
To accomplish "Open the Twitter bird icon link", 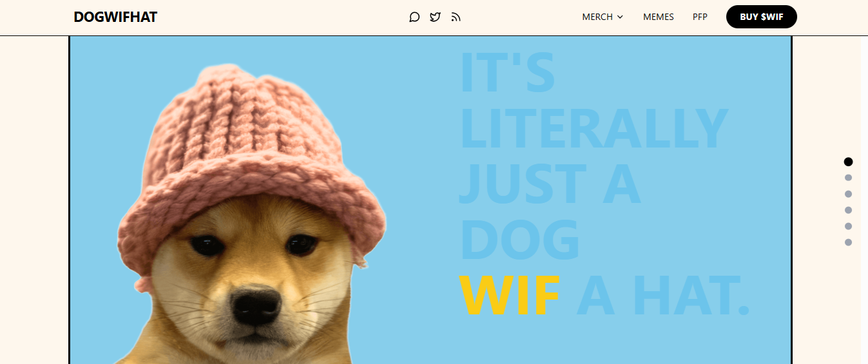I will pos(435,17).
